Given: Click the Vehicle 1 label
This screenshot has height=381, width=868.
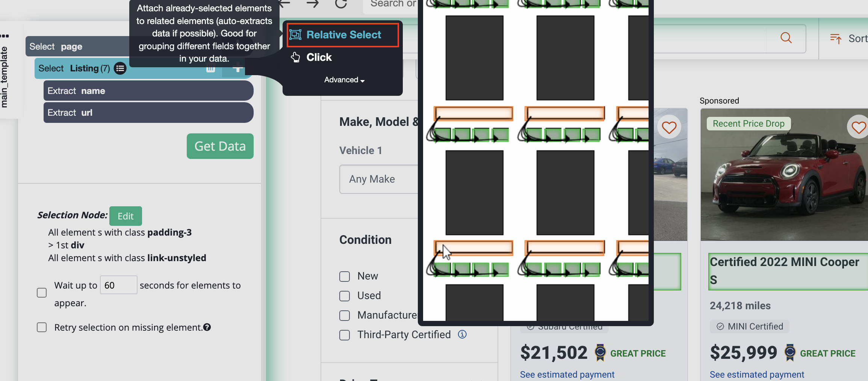Looking at the screenshot, I should point(361,151).
